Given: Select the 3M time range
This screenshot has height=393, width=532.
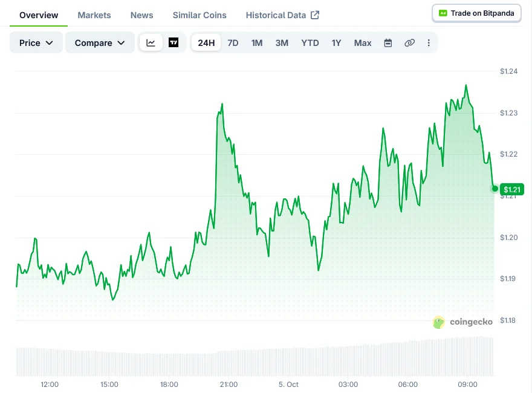Looking at the screenshot, I should click(282, 43).
